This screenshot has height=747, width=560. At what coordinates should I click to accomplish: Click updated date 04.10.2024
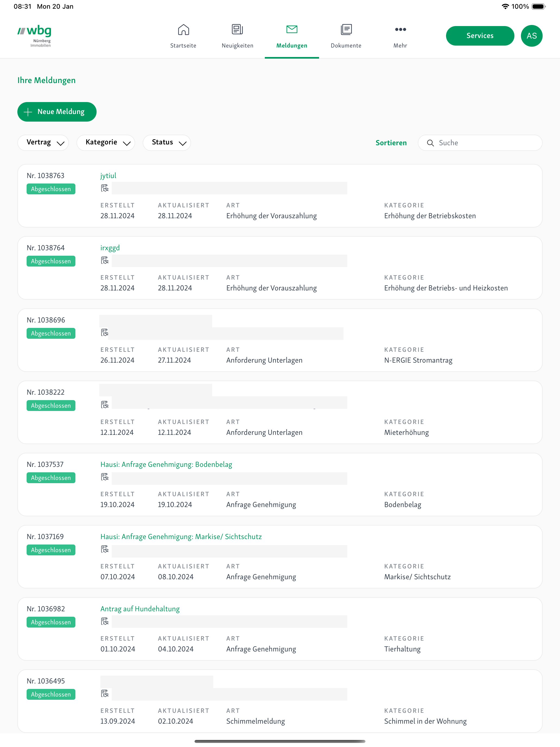coord(176,649)
